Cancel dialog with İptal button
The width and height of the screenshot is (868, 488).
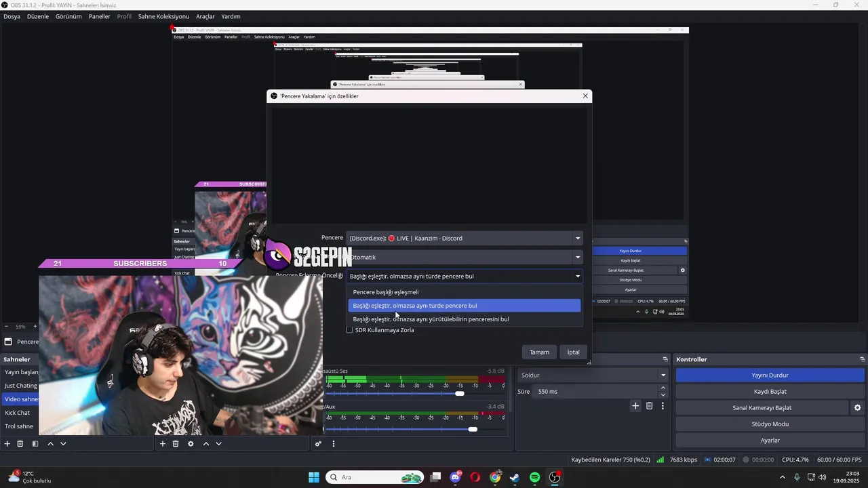[574, 352]
